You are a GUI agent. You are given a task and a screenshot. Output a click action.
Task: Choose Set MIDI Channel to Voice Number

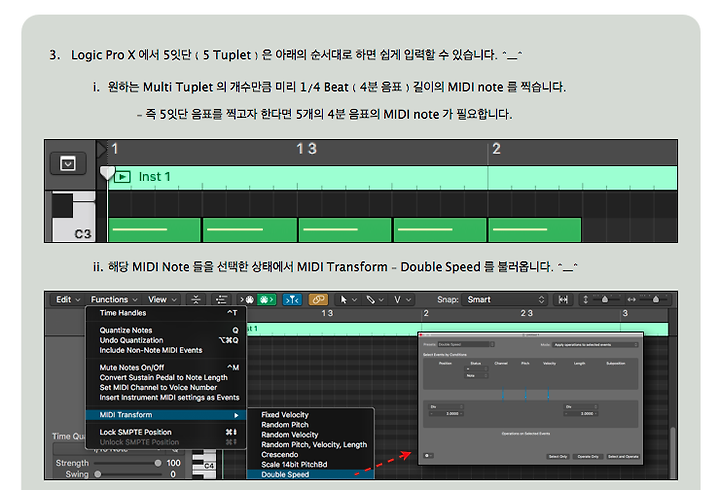(166, 388)
